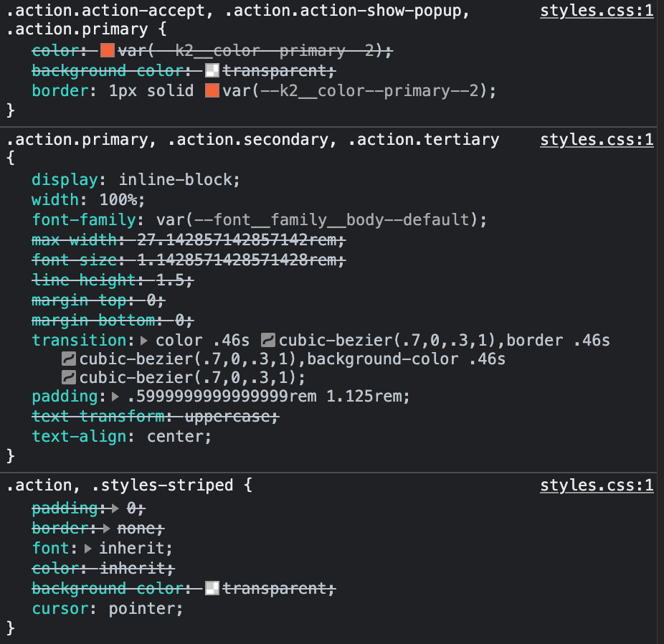Open the bezier editor for the background-color transition
The width and height of the screenshot is (664, 644).
[x=70, y=377]
